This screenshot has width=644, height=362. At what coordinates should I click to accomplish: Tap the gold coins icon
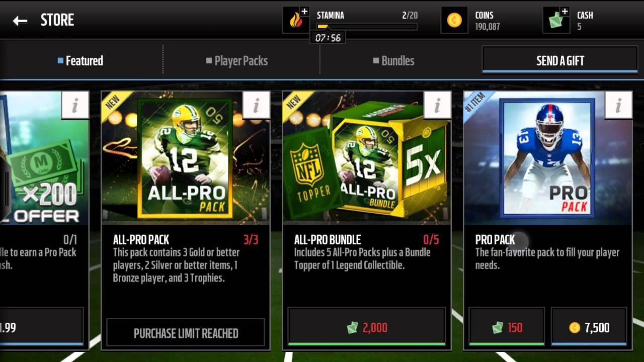454,20
